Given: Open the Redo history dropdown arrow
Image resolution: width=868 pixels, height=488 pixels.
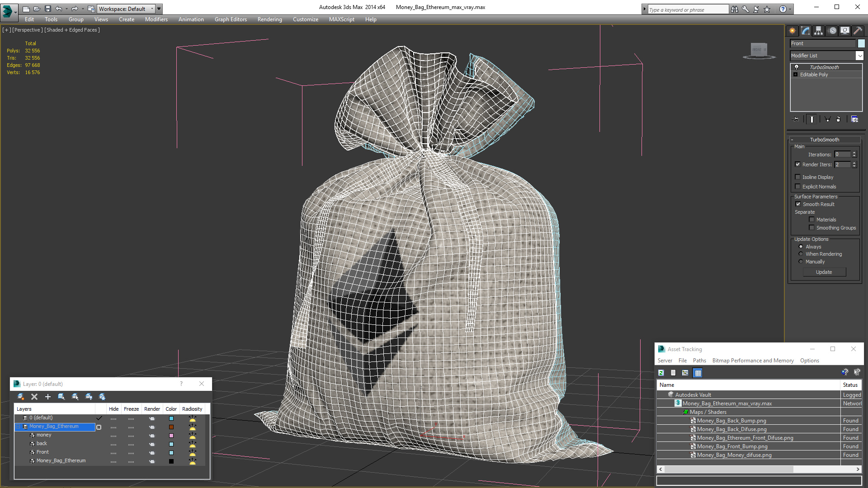Looking at the screenshot, I should click(82, 9).
